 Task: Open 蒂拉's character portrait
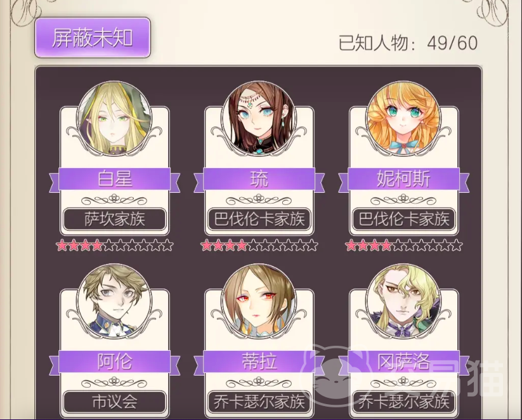(x=259, y=301)
